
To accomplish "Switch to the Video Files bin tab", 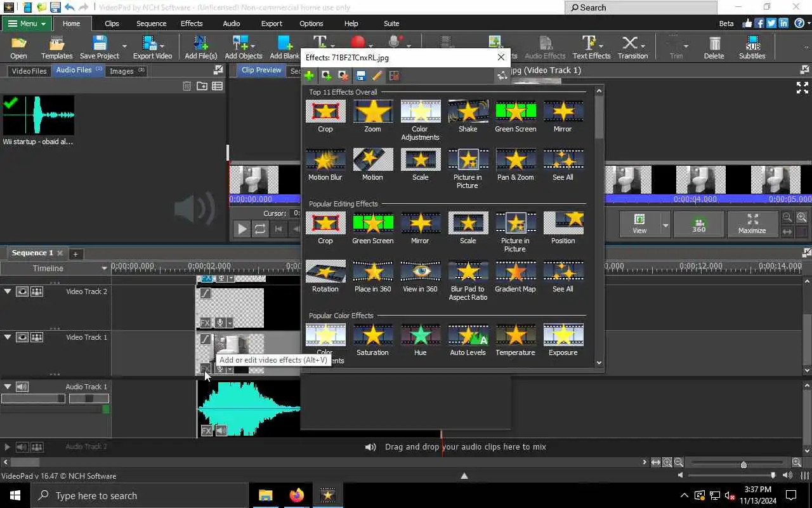I will [x=29, y=70].
